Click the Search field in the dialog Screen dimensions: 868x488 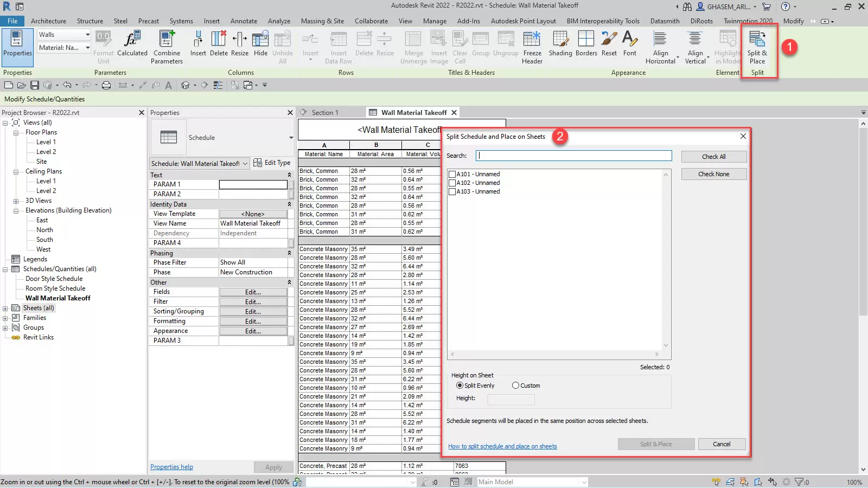[x=573, y=156]
